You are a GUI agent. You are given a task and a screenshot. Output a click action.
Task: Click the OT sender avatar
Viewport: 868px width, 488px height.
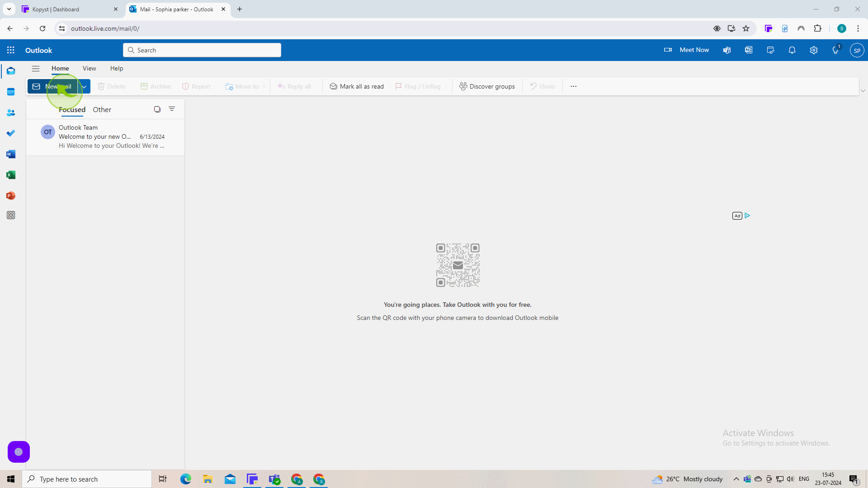click(47, 132)
